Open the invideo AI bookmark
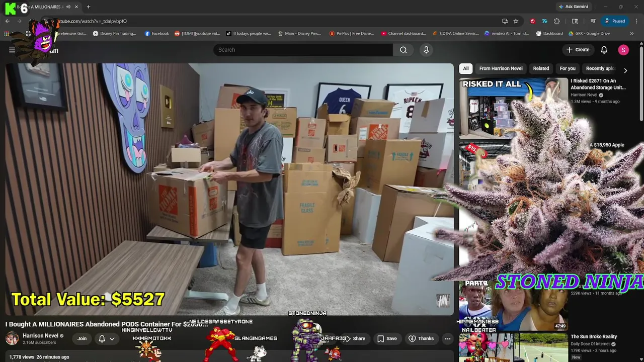 pos(507,34)
